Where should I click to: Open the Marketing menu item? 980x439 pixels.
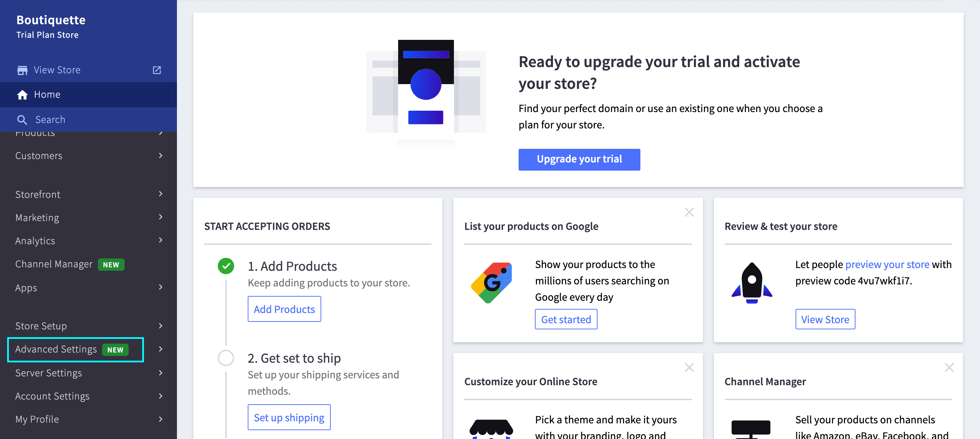pyautogui.click(x=37, y=218)
